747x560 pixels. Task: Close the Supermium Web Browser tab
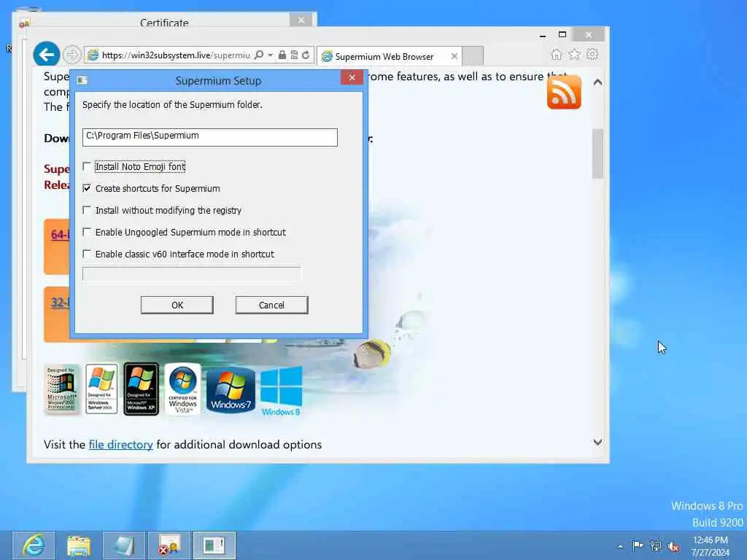[x=454, y=56]
